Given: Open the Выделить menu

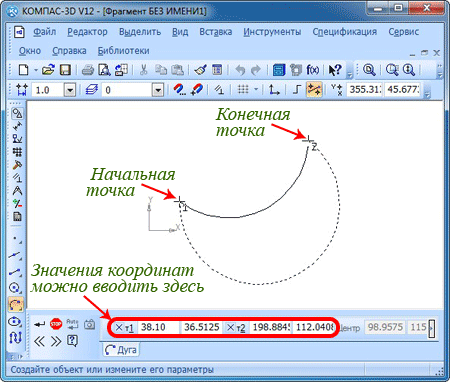Looking at the screenshot, I should 140,32.
